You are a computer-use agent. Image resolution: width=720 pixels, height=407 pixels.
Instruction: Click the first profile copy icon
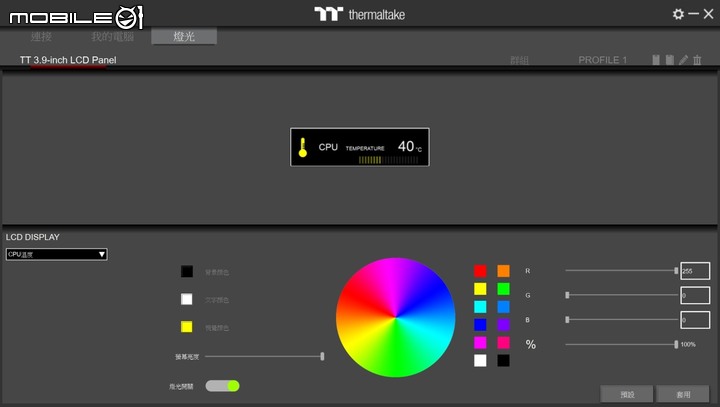[656, 60]
